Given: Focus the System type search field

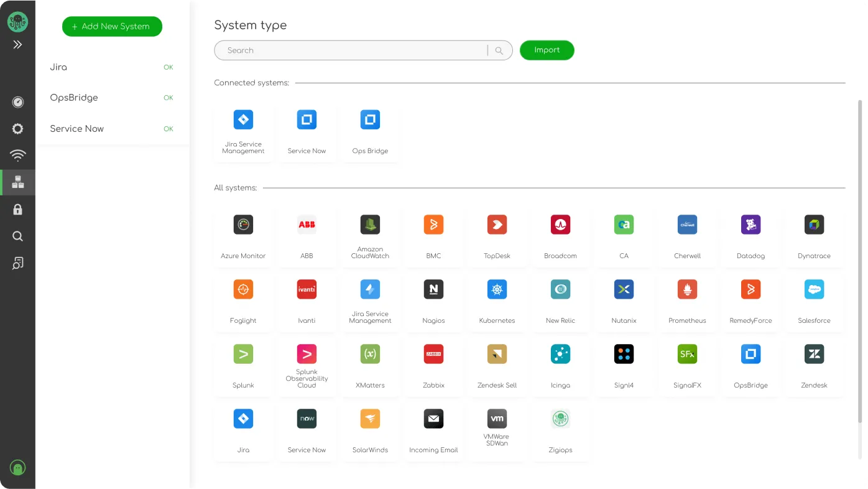Looking at the screenshot, I should 363,50.
